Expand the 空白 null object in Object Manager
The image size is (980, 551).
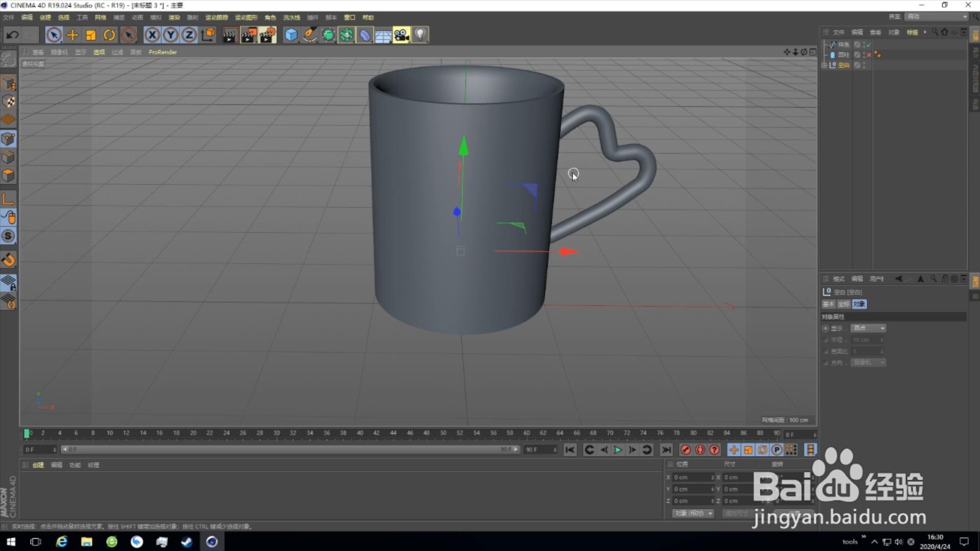(x=824, y=65)
